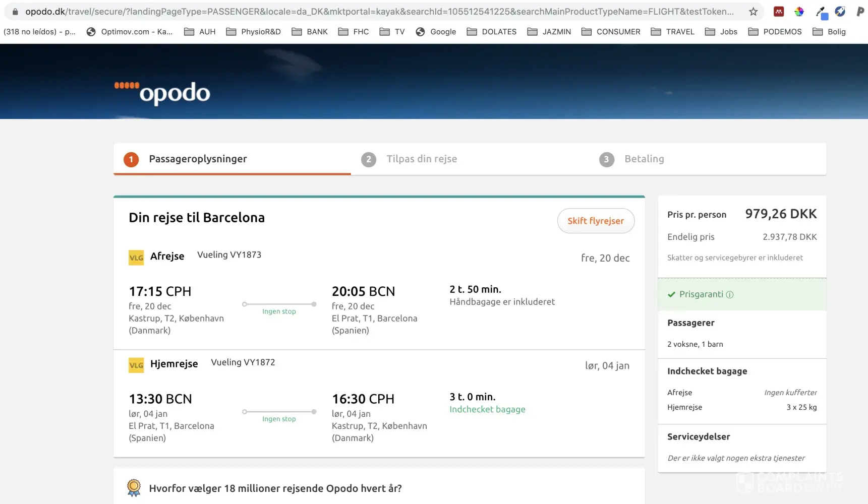Image resolution: width=868 pixels, height=504 pixels.
Task: Switch to the Betaling step
Action: pyautogui.click(x=644, y=159)
